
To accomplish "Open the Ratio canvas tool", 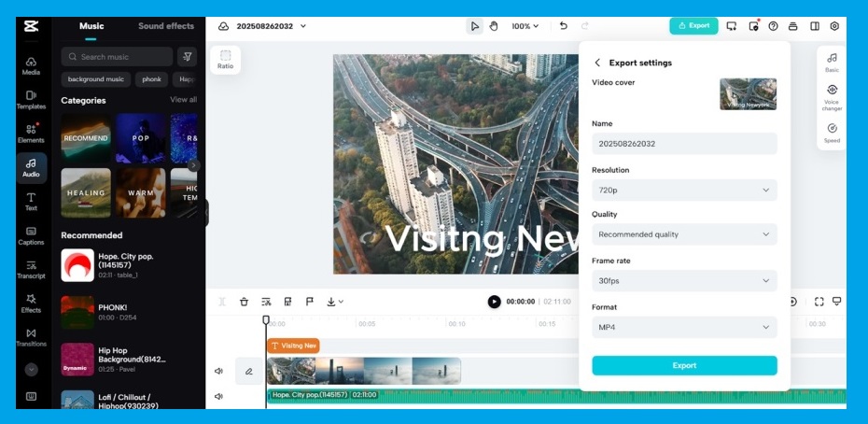I will (x=225, y=60).
